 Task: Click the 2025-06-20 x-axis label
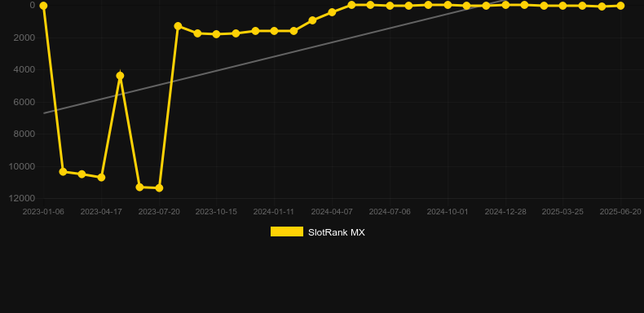pos(620,212)
